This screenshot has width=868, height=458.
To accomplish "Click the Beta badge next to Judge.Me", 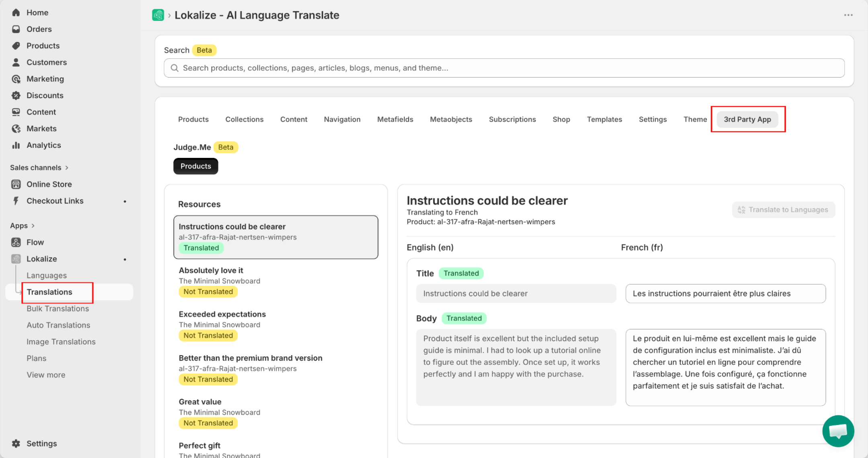I will click(225, 147).
